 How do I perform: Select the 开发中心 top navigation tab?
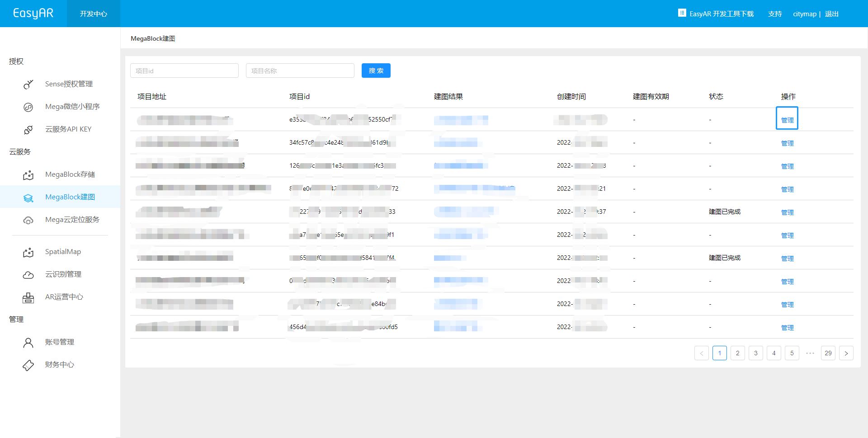point(94,14)
